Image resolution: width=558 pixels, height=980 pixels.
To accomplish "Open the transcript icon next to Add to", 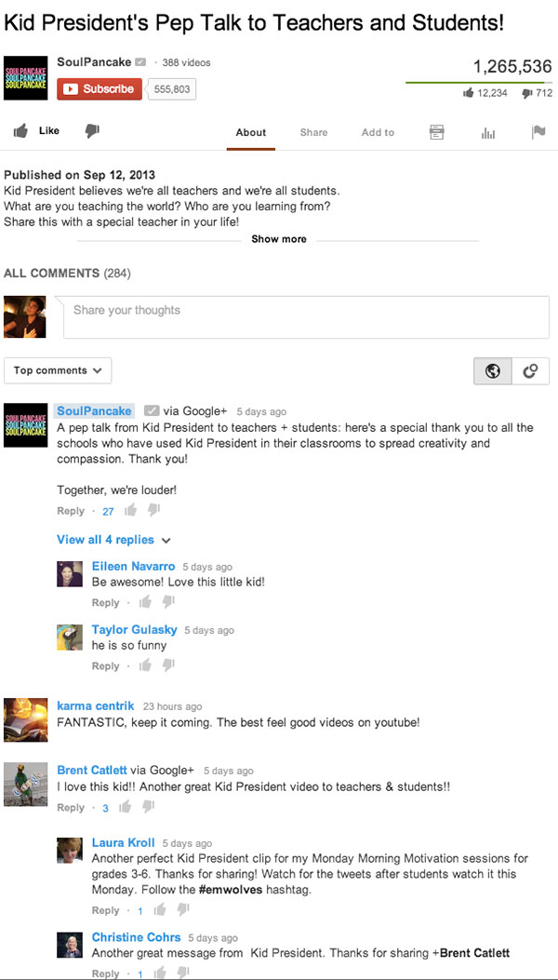I will point(437,132).
